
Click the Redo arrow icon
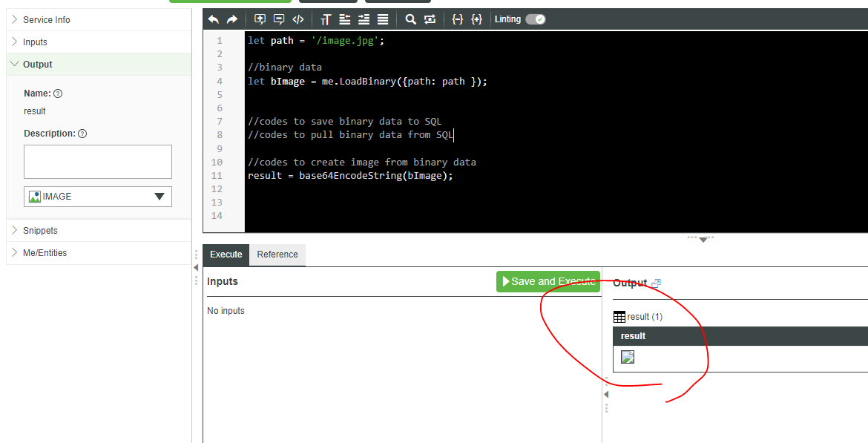pos(231,19)
